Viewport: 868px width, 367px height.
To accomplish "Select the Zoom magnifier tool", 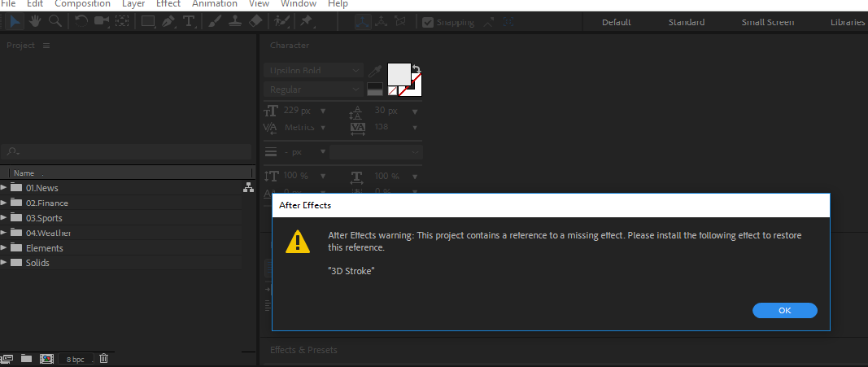I will tap(55, 22).
